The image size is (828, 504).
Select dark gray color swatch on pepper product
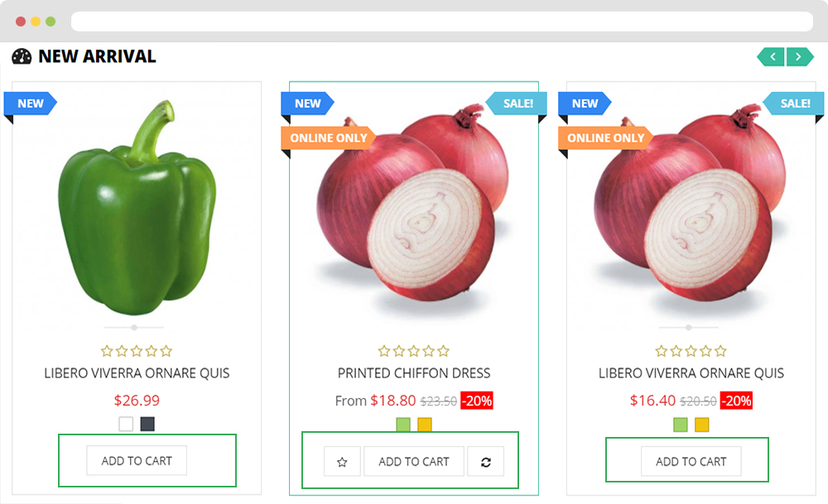[147, 424]
